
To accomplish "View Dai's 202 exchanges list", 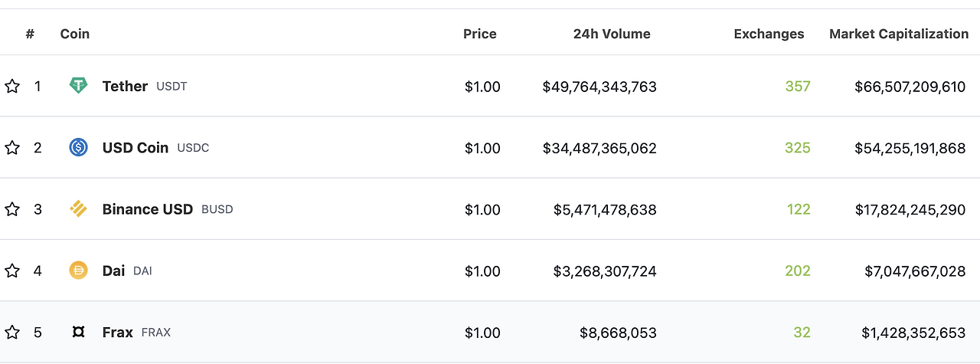I will point(797,271).
